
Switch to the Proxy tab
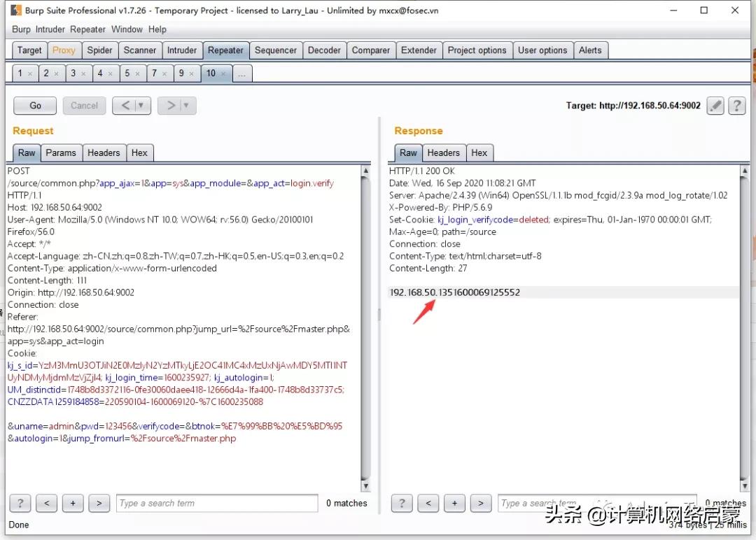tap(64, 50)
